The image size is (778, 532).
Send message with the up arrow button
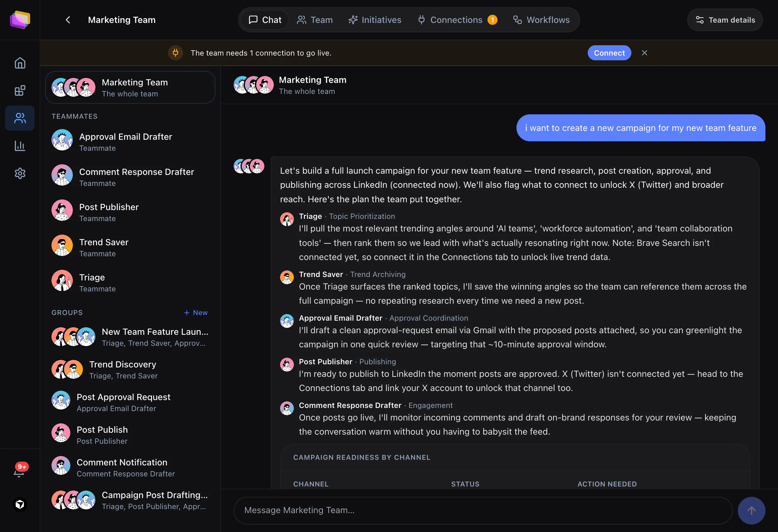point(751,511)
